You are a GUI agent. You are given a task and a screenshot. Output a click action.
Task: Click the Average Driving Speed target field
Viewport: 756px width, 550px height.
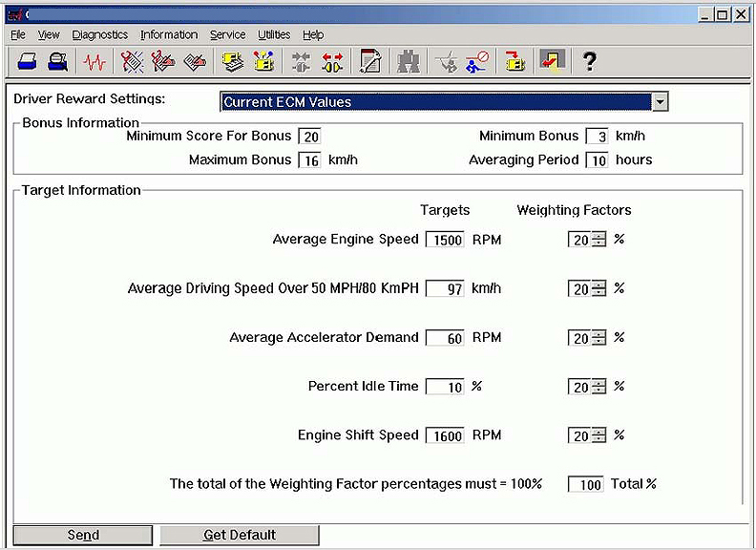(x=445, y=288)
